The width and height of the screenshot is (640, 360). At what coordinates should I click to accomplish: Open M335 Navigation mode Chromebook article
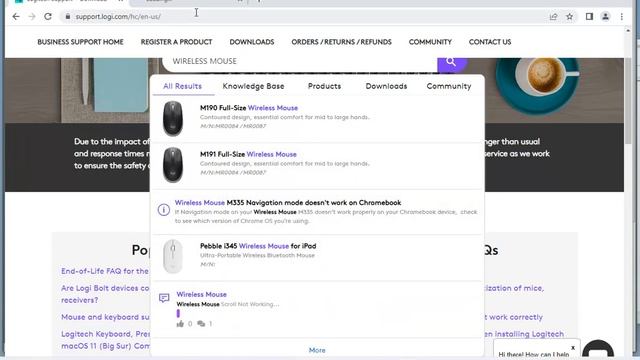click(288, 202)
